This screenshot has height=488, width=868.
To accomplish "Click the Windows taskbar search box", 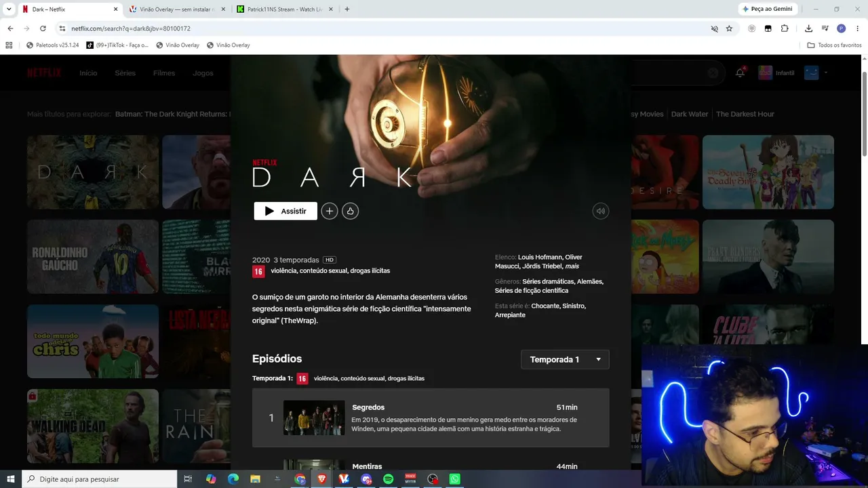I will click(100, 479).
